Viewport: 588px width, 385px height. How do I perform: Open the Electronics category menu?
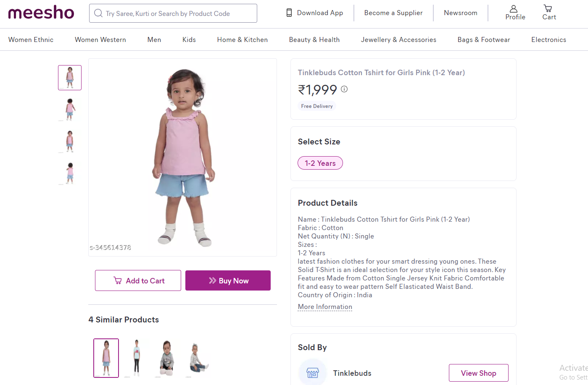(x=548, y=40)
